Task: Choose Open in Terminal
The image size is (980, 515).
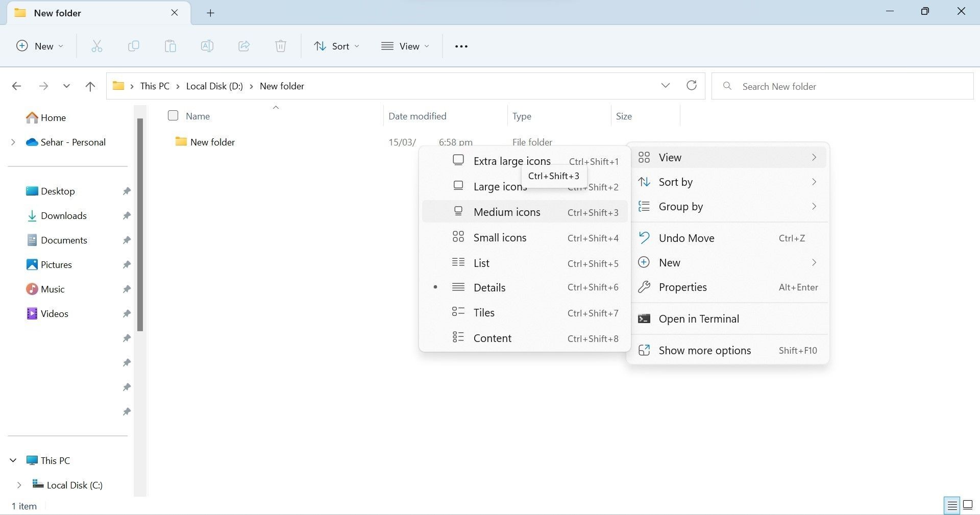Action: tap(728, 318)
